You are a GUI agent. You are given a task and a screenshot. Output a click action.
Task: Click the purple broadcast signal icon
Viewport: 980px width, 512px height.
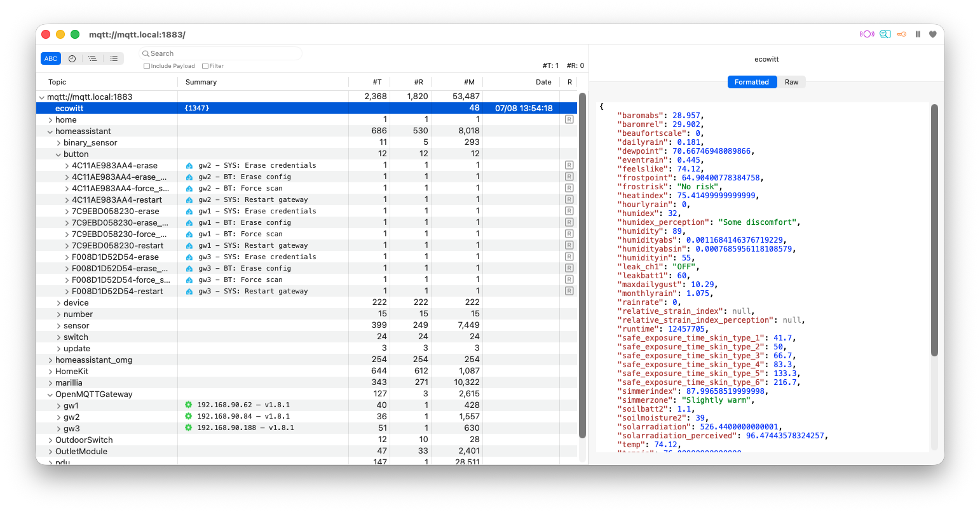(867, 34)
